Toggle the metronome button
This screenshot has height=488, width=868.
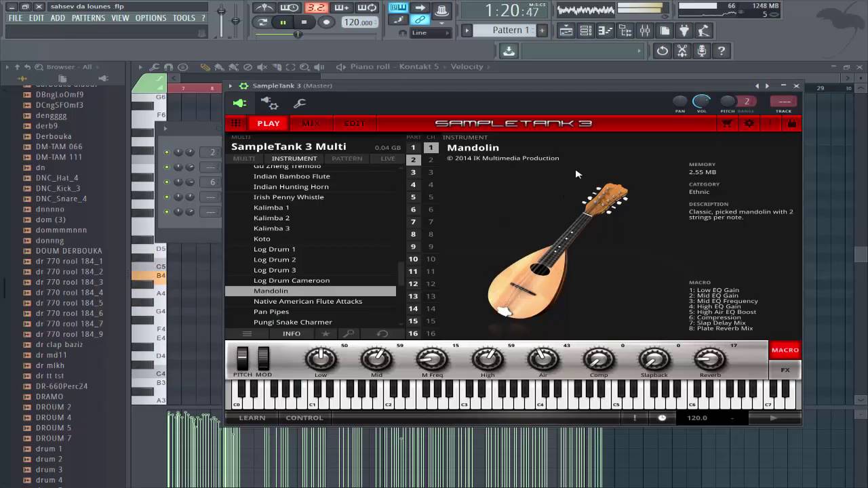pos(264,8)
